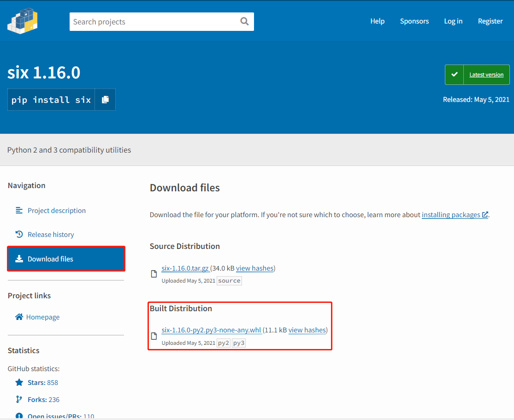View hashes for the .whl file
514x420 pixels.
tap(307, 330)
